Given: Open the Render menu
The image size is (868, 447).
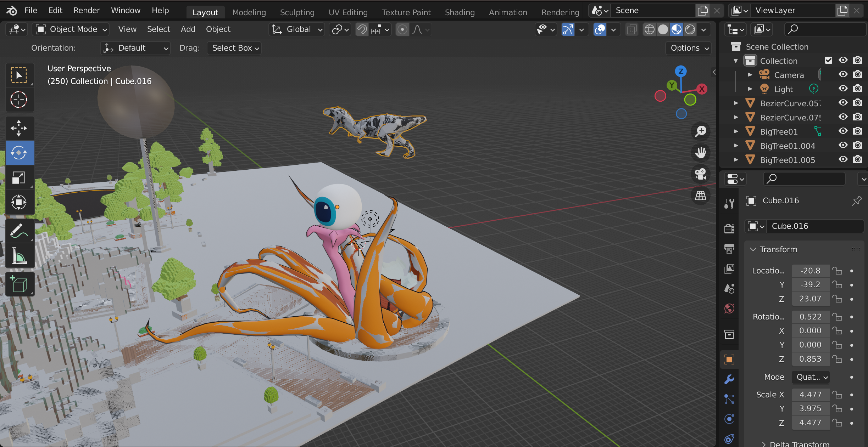Looking at the screenshot, I should click(87, 11).
